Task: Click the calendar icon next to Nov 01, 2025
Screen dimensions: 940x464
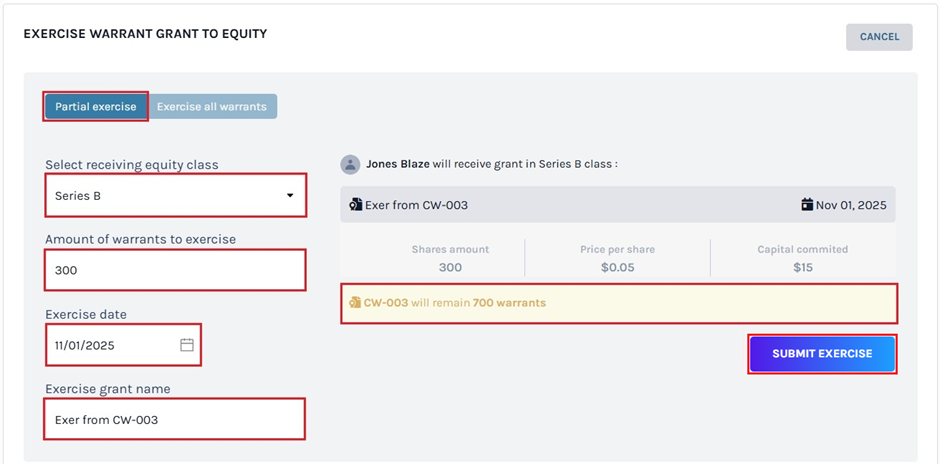Action: 807,205
